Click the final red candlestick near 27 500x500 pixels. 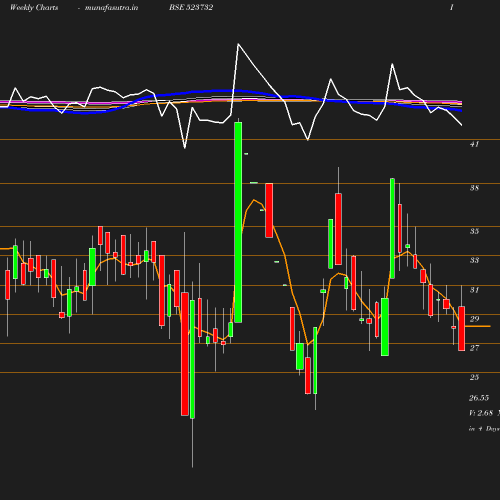click(462, 329)
